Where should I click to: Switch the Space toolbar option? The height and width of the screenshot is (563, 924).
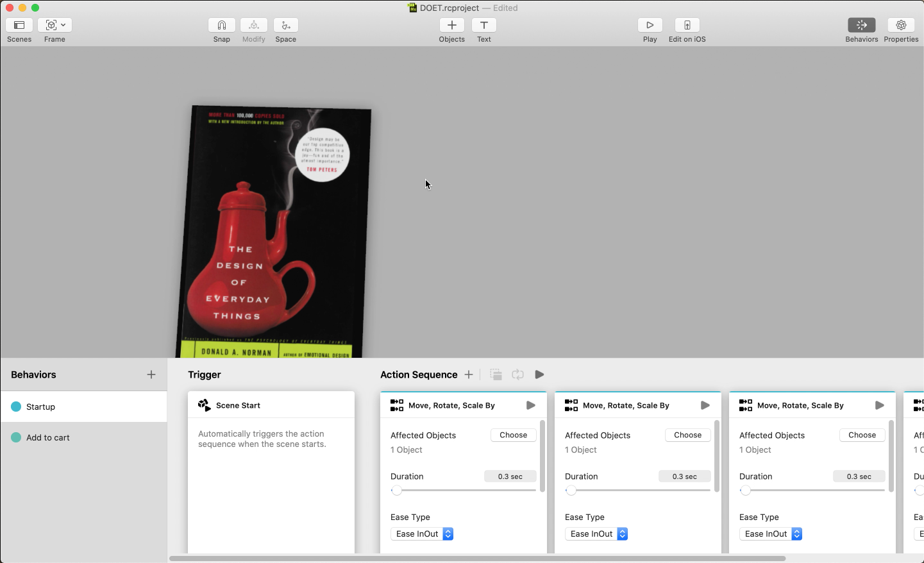286,25
